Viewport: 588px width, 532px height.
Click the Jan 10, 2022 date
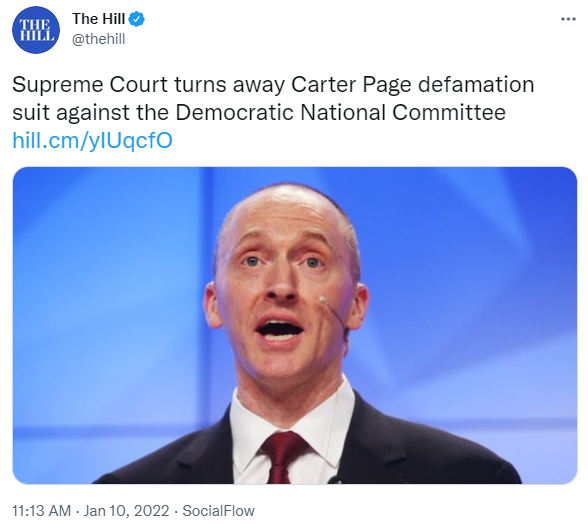pos(126,511)
